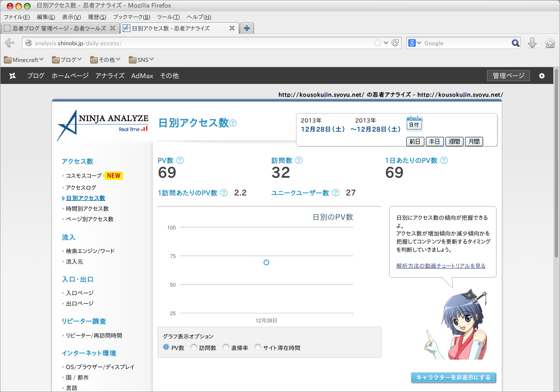Screen dimensions: 560x392
Task: Expand the その他 bookmarks folder
Action: click(106, 60)
